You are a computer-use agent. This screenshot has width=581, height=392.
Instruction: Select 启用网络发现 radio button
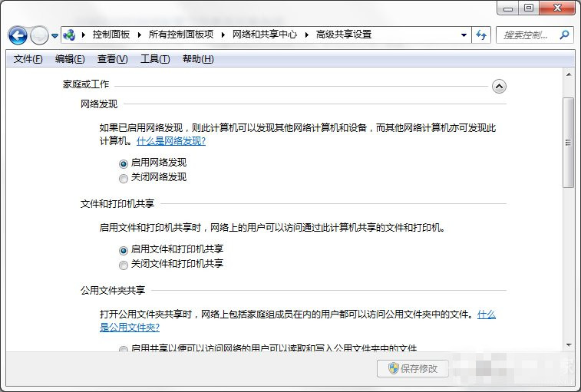point(124,163)
